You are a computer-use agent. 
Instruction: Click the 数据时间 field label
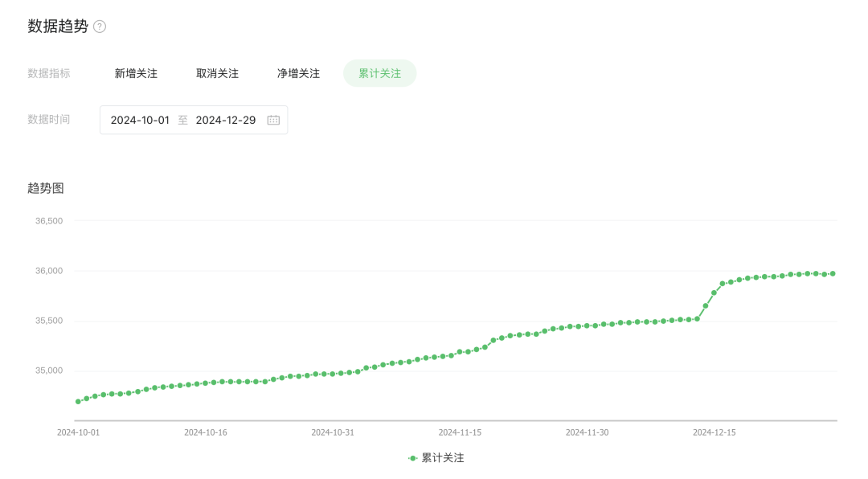(49, 119)
